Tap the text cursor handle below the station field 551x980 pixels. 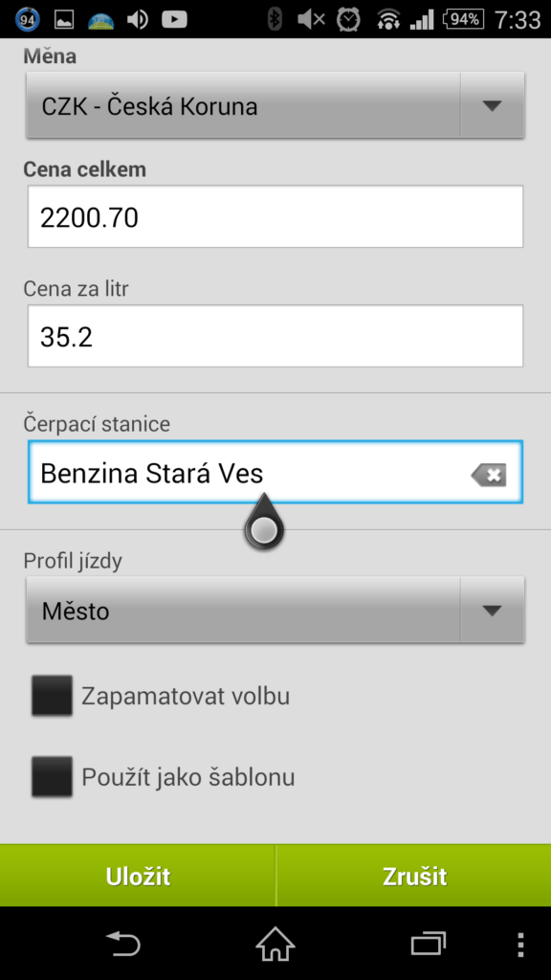coord(264,523)
